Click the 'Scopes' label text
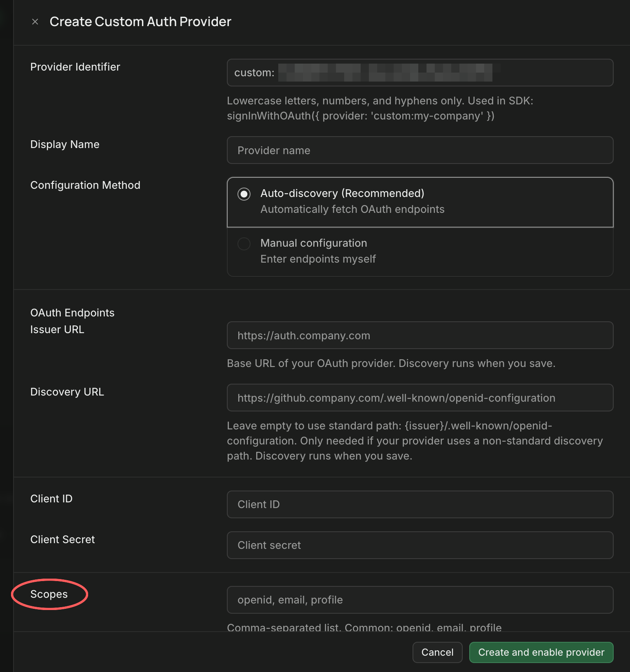 [49, 595]
